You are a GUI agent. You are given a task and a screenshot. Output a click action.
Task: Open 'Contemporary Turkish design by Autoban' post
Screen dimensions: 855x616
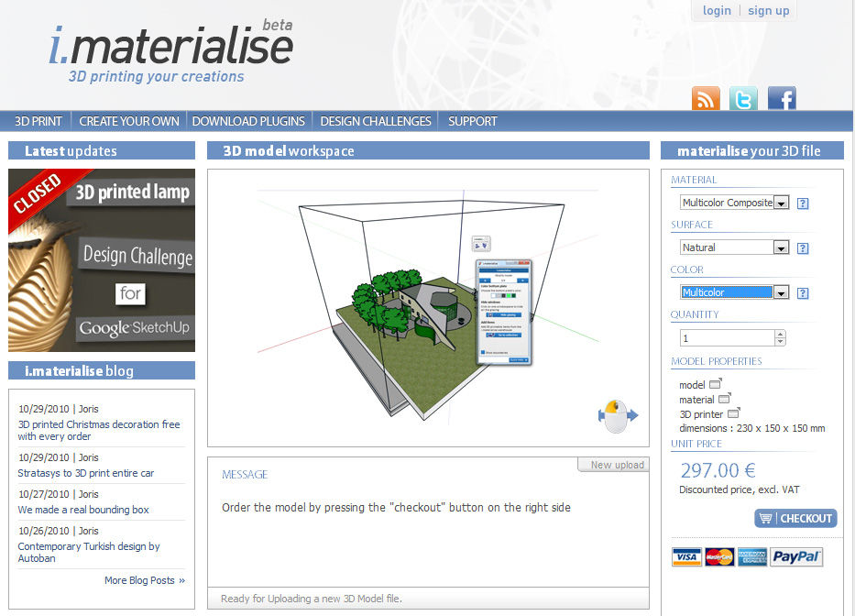pos(89,552)
